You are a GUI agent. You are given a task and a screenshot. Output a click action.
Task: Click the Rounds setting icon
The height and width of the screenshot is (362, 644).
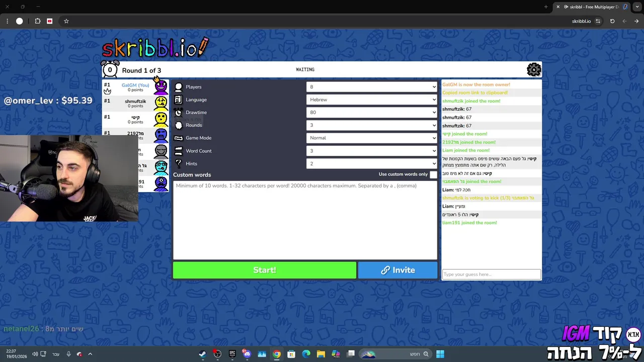[178, 125]
